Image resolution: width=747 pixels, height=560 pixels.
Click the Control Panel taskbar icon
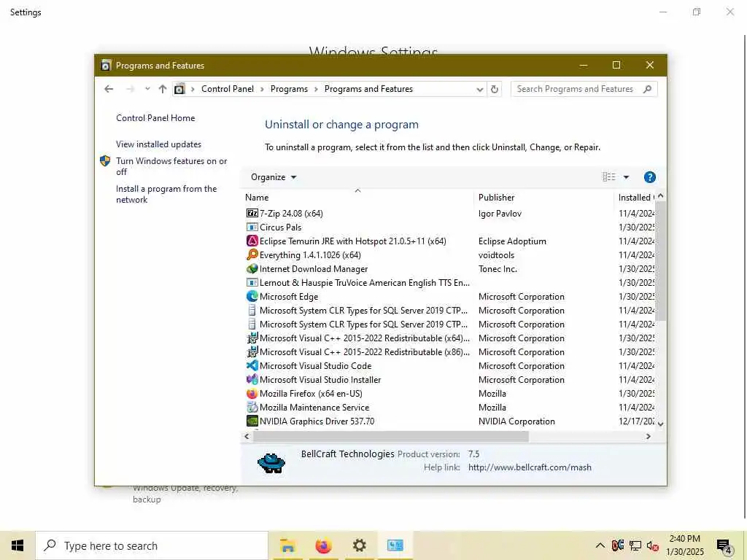coord(395,545)
